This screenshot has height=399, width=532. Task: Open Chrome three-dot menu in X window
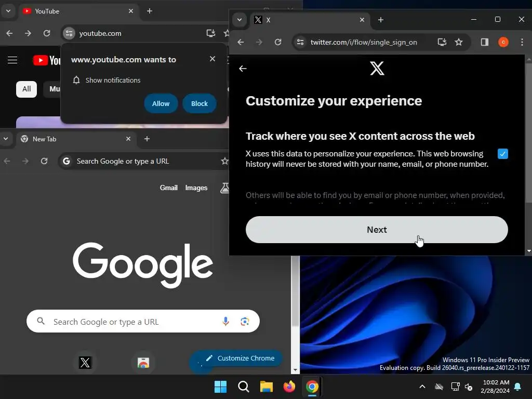522,42
